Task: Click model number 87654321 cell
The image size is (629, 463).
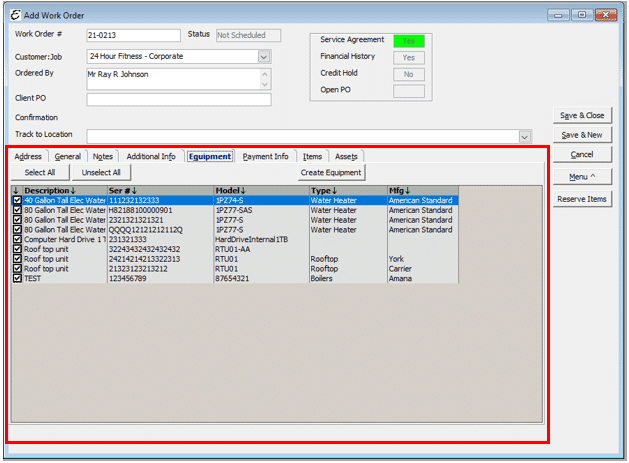Action: tap(261, 278)
